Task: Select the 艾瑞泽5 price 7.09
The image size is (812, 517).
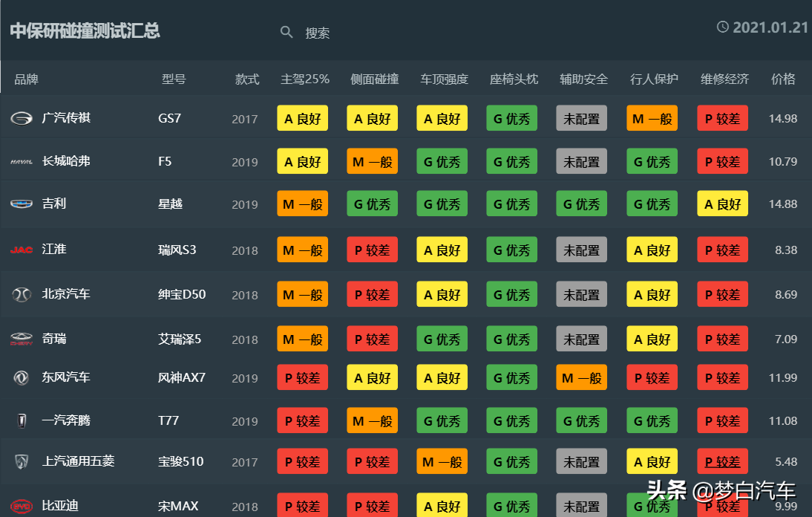Action: pyautogui.click(x=786, y=339)
